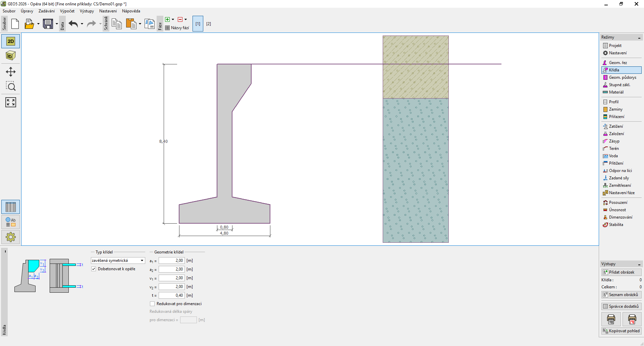Open drawing settings gear icon
Screen dimensions: 644x346
(x=11, y=237)
